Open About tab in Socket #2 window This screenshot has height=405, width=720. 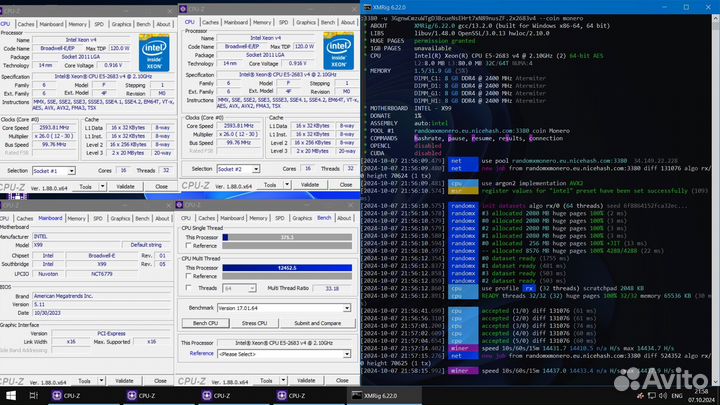348,22
